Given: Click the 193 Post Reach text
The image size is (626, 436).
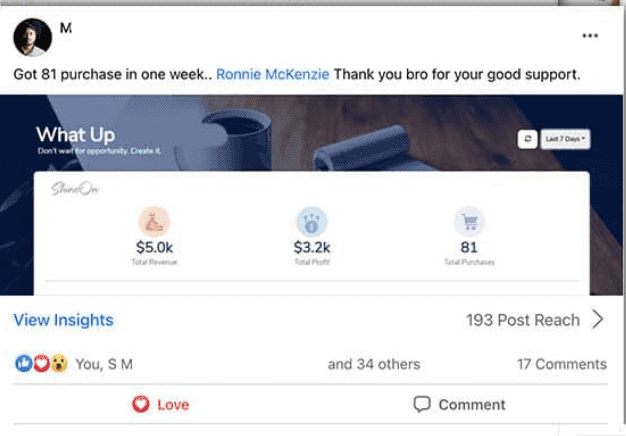Looking at the screenshot, I should 522,320.
